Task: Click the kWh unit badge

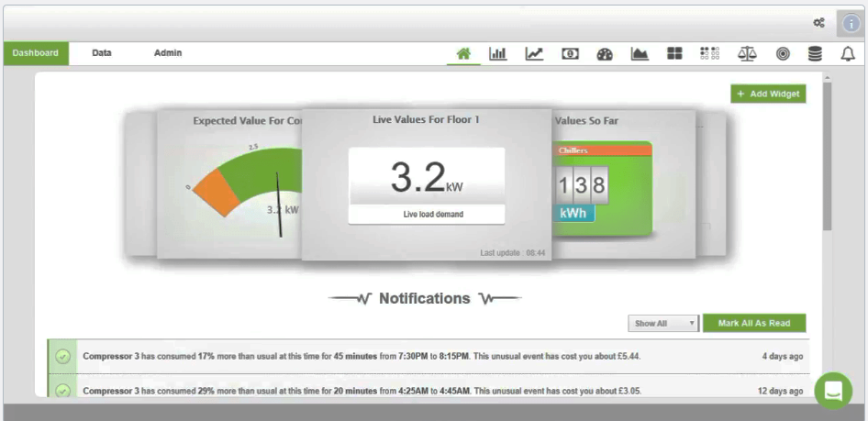Action: (x=573, y=214)
